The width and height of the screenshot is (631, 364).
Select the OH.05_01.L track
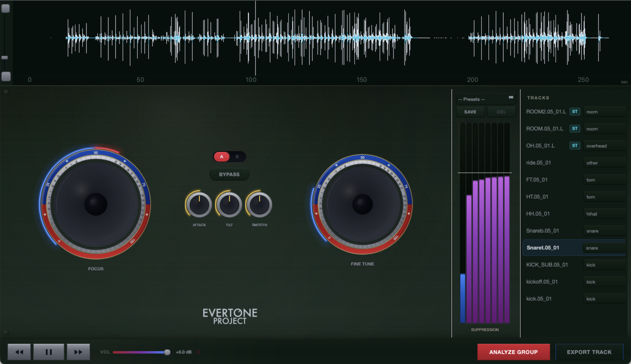540,146
